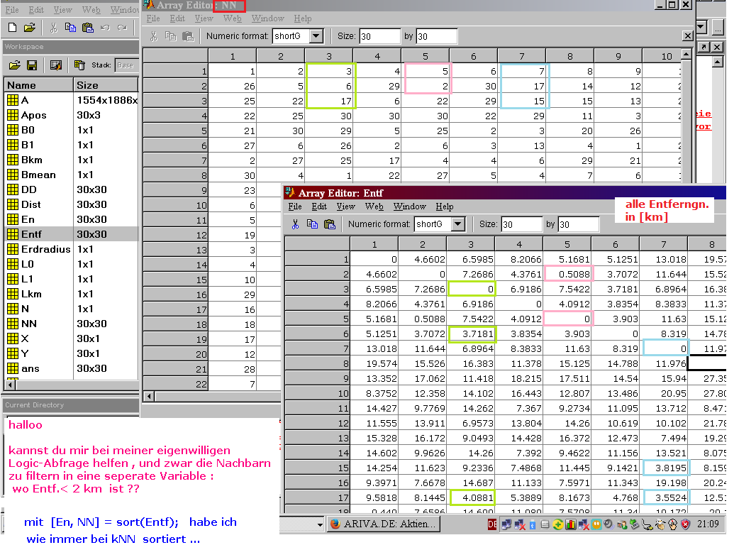Select the Erdradius variable in Workspace
Image resolution: width=756 pixels, height=545 pixels.
click(x=45, y=249)
